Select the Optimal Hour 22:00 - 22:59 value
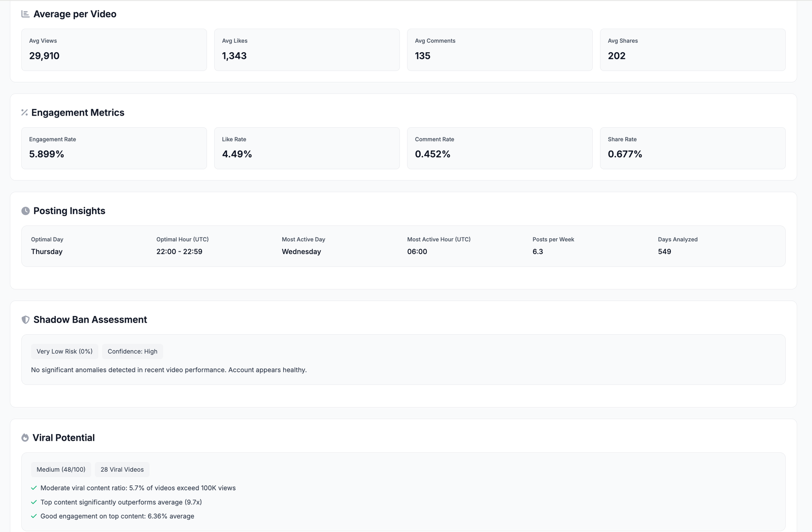 (179, 252)
